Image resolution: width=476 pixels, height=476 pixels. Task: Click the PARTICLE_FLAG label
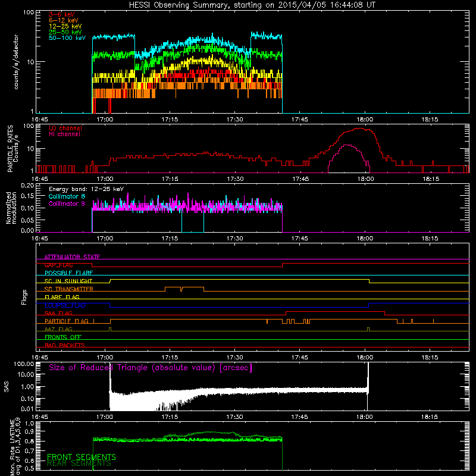[x=67, y=321]
